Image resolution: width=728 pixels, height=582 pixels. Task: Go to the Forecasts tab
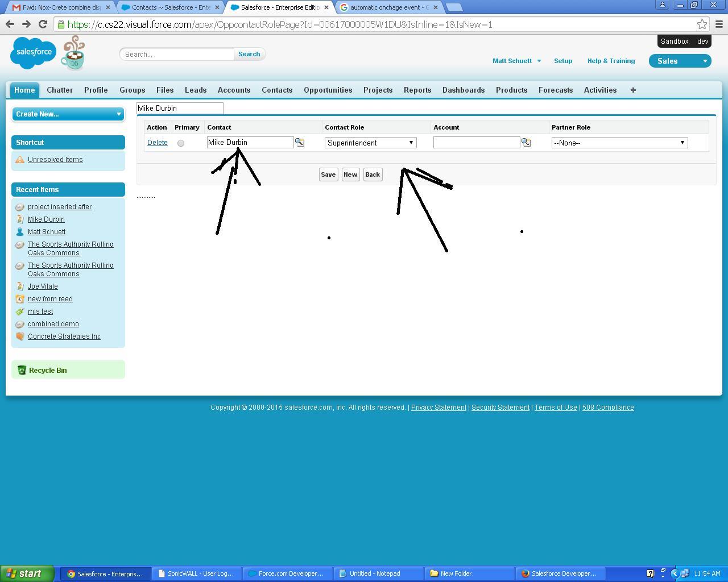click(556, 90)
